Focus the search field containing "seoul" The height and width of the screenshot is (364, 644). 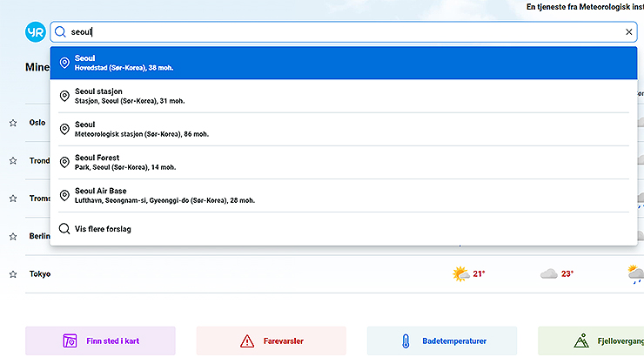point(344,31)
